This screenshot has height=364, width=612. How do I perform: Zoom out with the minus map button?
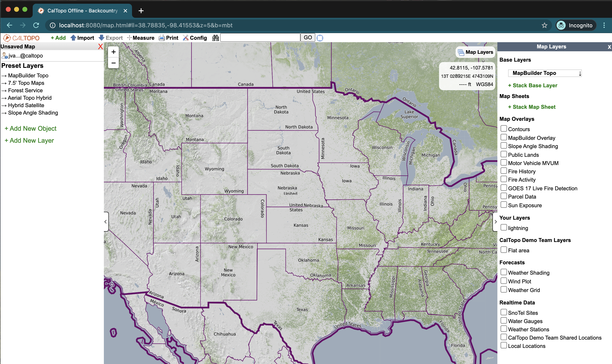(113, 63)
